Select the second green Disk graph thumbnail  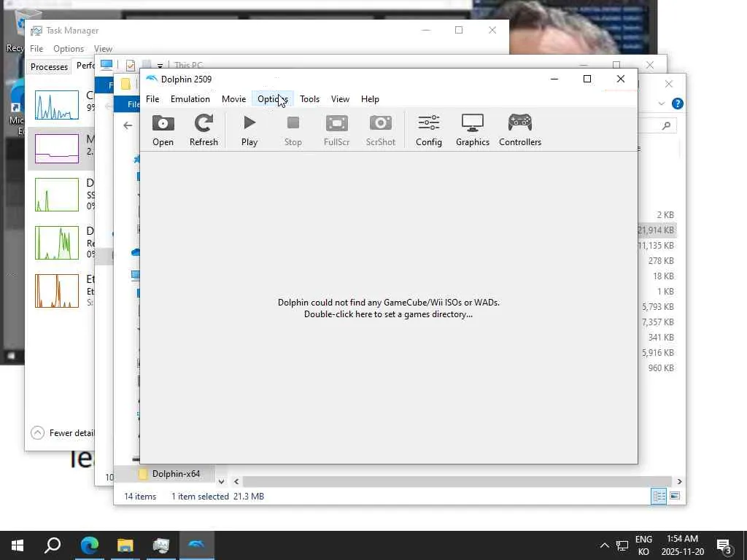[57, 243]
